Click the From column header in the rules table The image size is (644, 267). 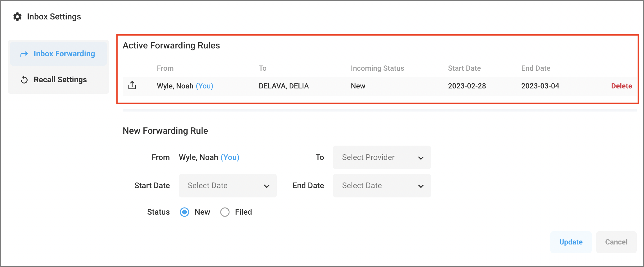point(165,68)
